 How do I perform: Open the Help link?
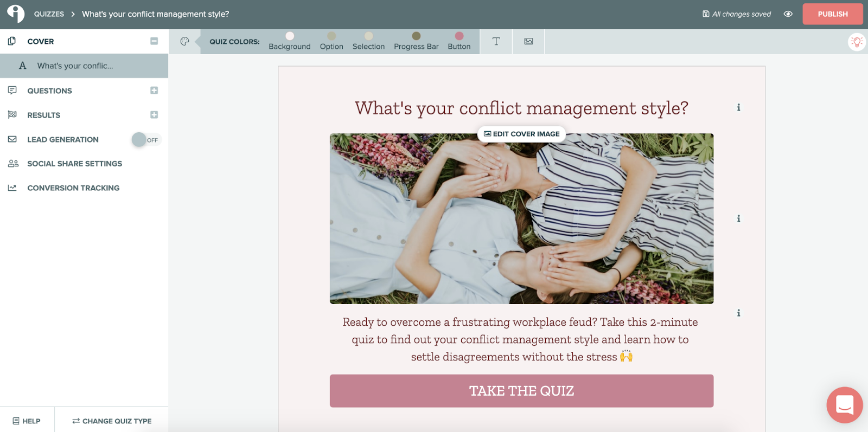point(27,421)
